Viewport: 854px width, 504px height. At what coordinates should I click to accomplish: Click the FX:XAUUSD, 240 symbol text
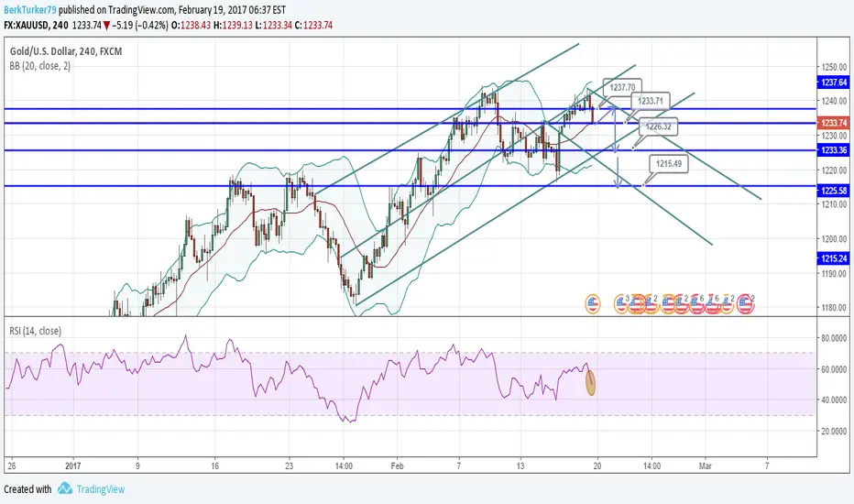coord(36,25)
